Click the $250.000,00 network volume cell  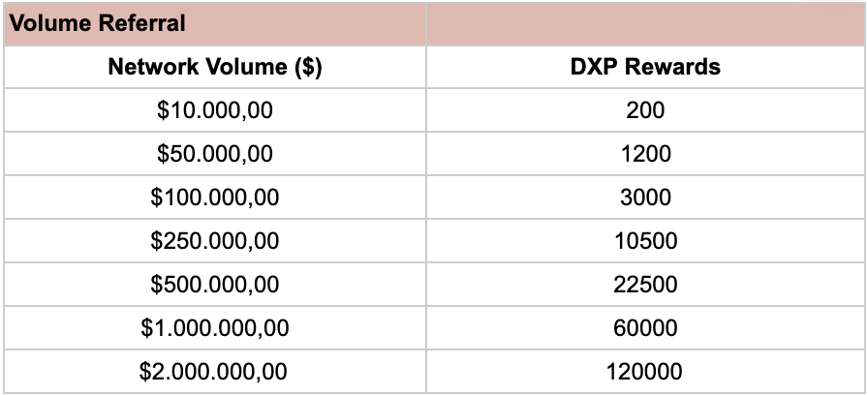[x=215, y=241]
